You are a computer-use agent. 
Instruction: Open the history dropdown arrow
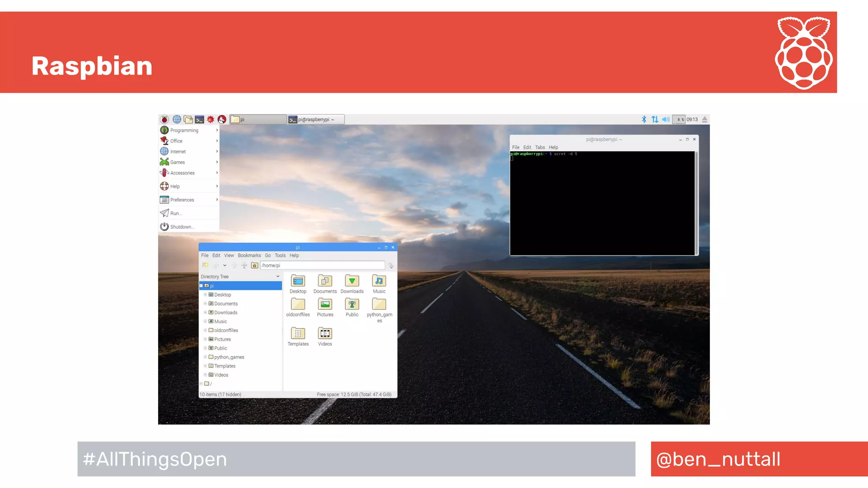click(225, 266)
